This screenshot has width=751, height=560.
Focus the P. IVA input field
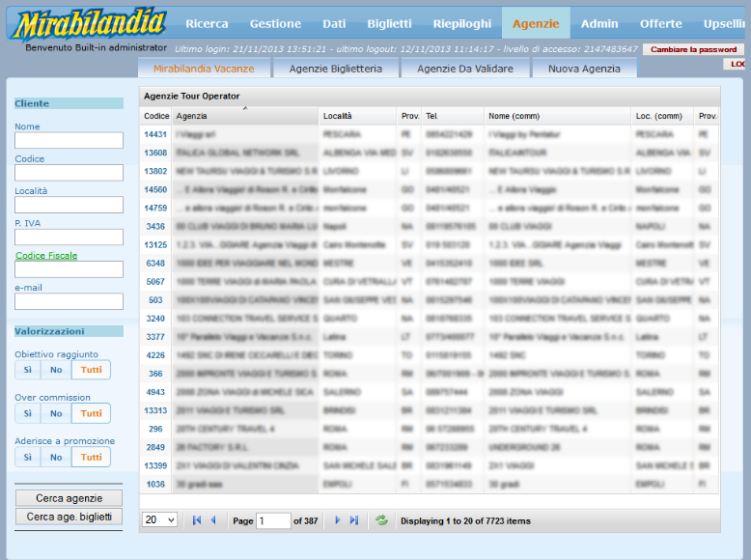pyautogui.click(x=69, y=238)
